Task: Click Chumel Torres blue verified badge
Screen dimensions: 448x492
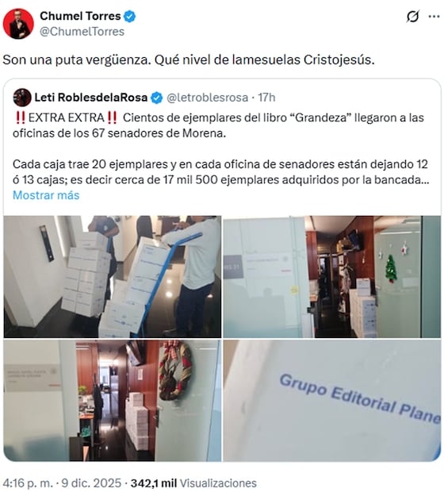Action: click(x=130, y=16)
